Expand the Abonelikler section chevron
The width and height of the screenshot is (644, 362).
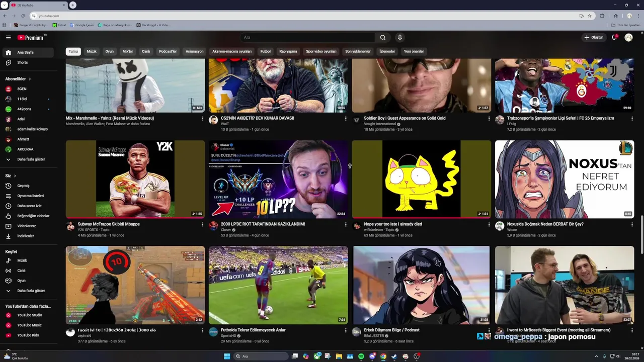point(30,79)
